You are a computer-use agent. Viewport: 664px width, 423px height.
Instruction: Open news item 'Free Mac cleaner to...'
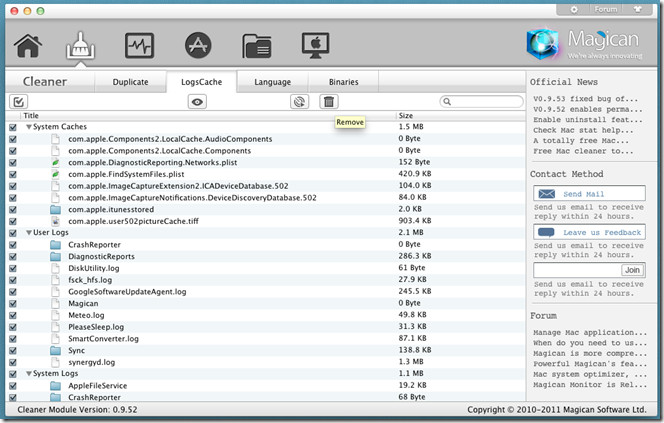tap(584, 151)
